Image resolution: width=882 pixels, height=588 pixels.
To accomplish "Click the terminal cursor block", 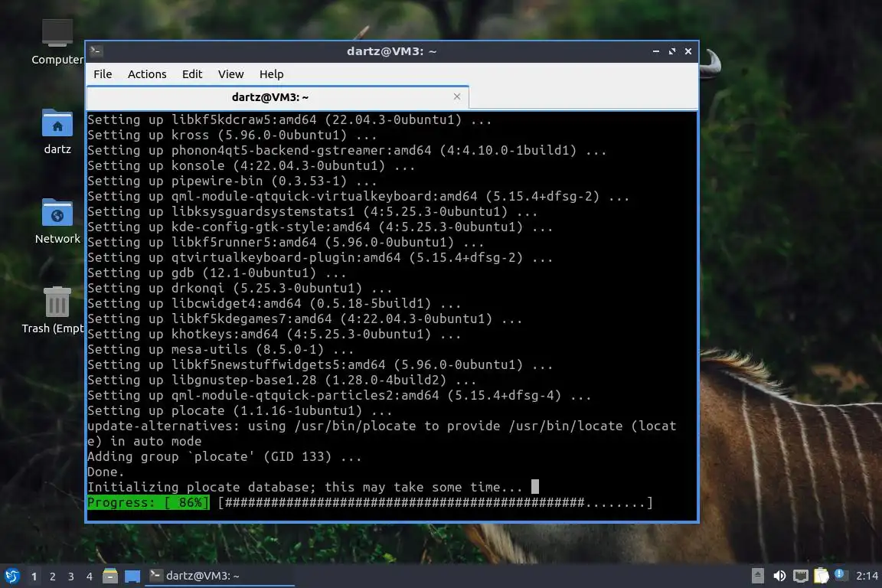I will point(535,486).
